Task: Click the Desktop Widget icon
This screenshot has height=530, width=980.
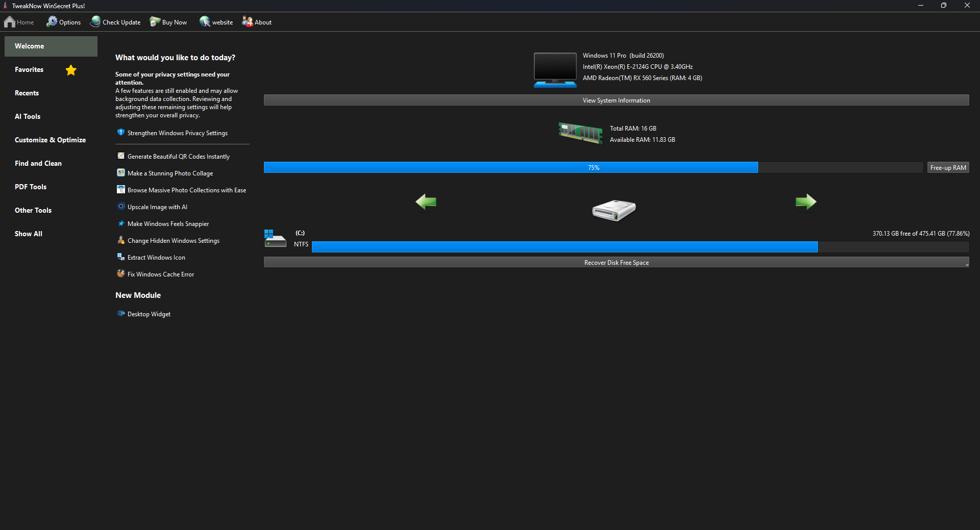Action: click(x=121, y=314)
